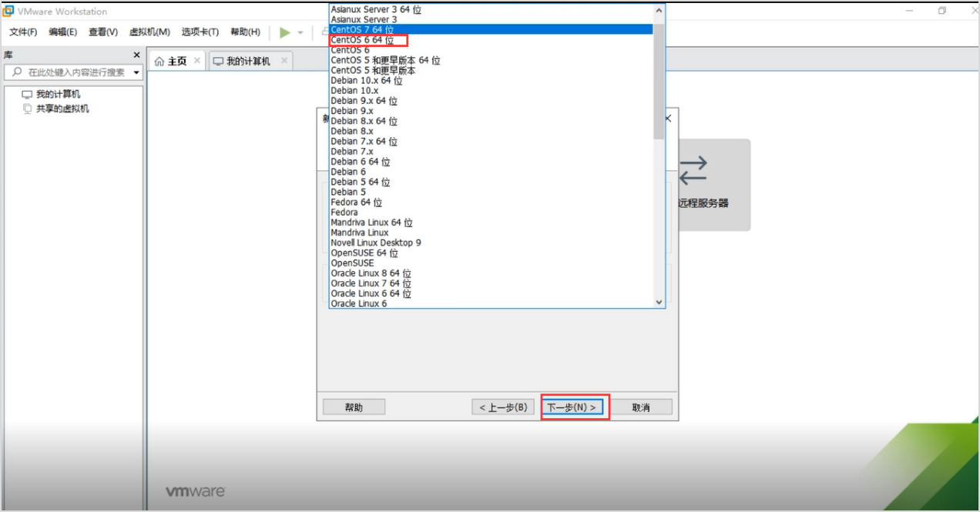Choose Debian 5 64 位 from list
980x512 pixels.
coord(491,182)
